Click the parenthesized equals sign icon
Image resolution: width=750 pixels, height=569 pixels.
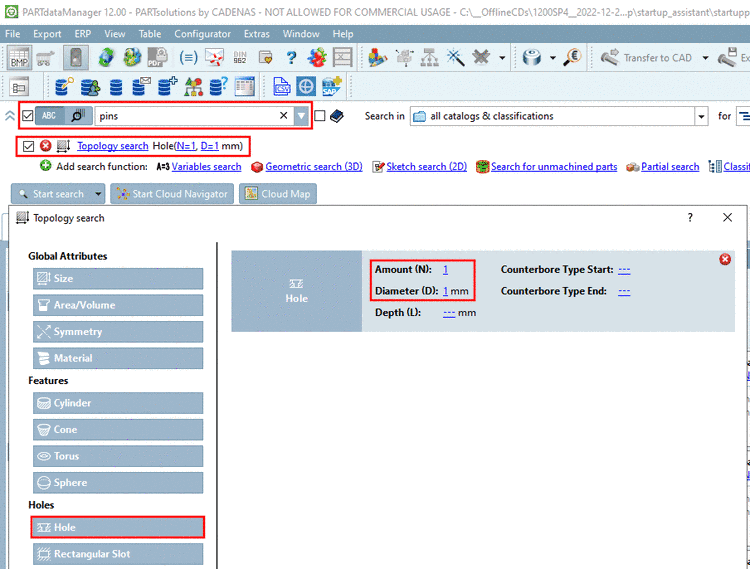coord(188,58)
